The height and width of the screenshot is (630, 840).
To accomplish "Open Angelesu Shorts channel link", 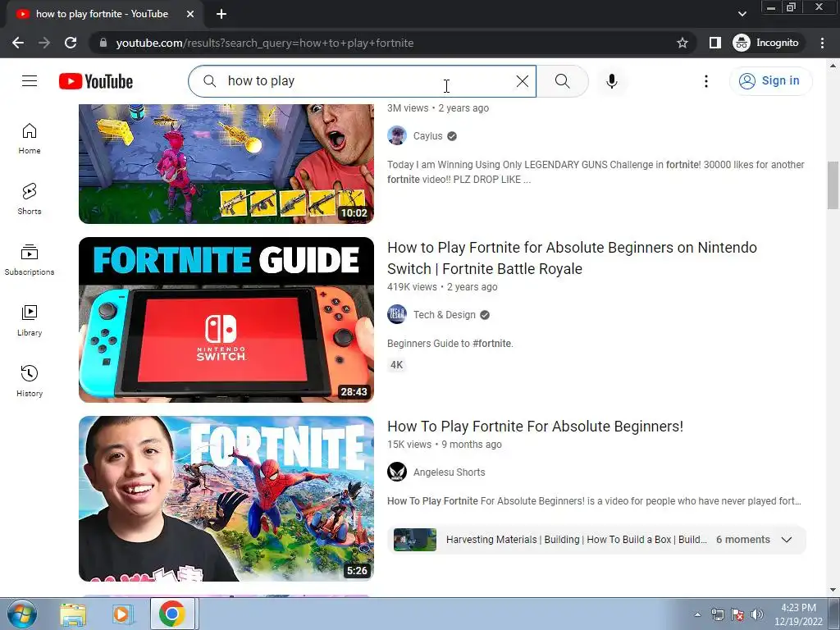I will click(x=449, y=472).
